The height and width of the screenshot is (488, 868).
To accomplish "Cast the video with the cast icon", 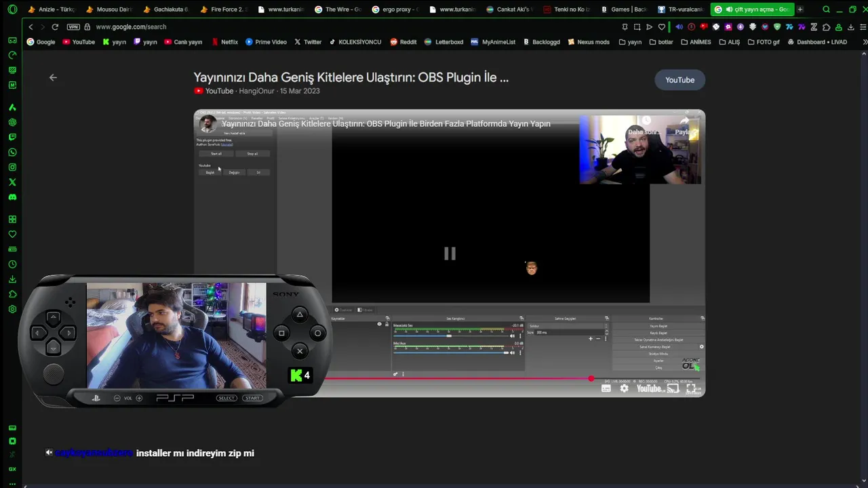I will coord(673,388).
